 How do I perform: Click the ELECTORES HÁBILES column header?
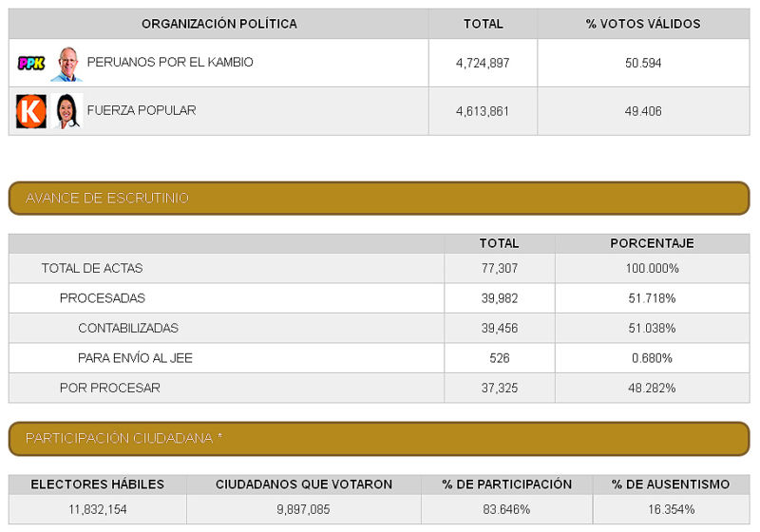click(98, 484)
